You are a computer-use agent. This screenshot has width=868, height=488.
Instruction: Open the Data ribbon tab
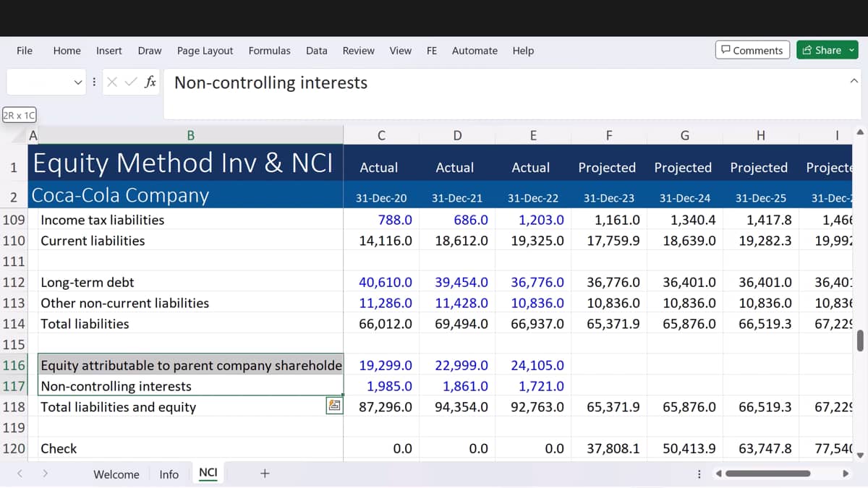pos(316,51)
